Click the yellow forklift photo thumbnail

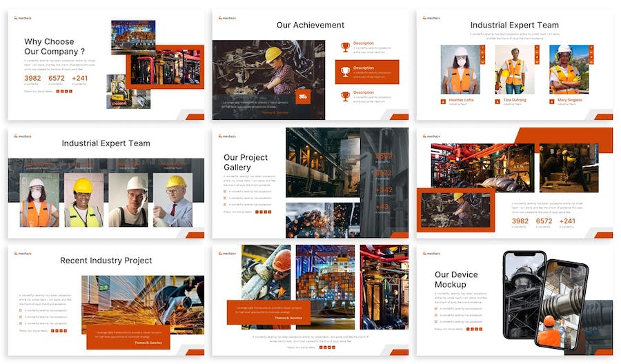click(118, 92)
